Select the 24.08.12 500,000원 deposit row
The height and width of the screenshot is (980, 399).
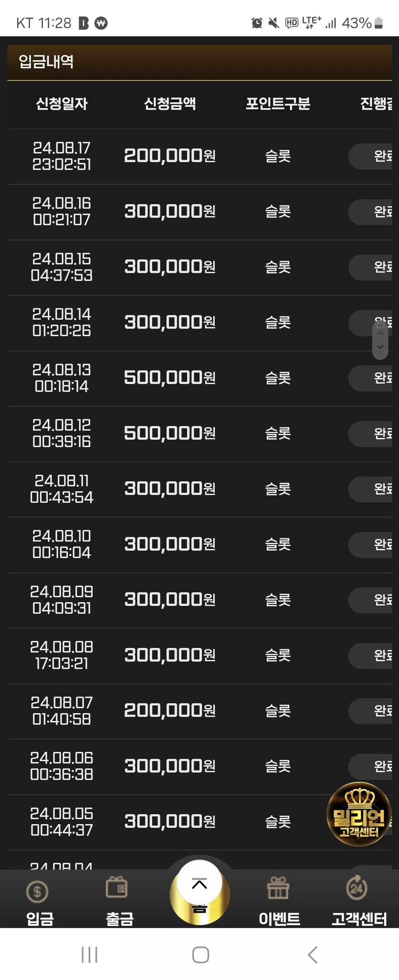[199, 434]
